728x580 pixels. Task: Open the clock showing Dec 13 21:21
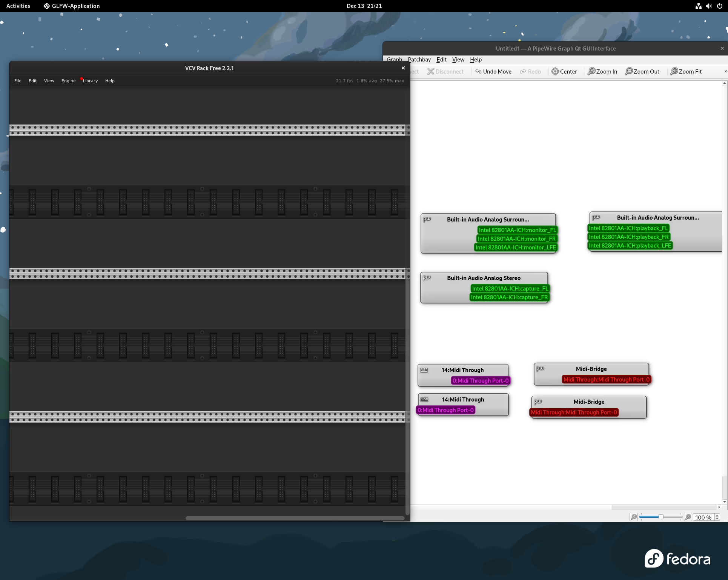(364, 6)
